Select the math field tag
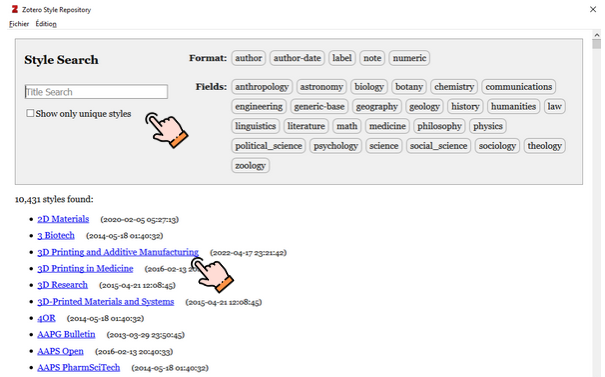Image resolution: width=605 pixels, height=377 pixels. pos(347,126)
